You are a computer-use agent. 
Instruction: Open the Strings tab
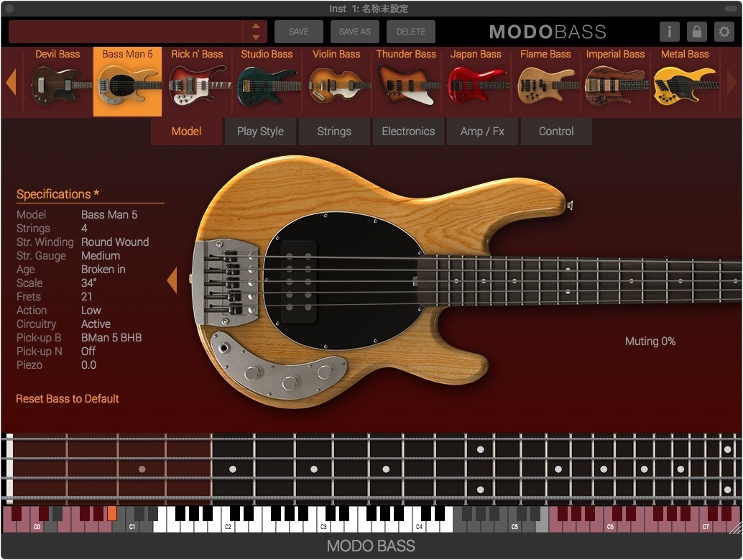pyautogui.click(x=334, y=132)
